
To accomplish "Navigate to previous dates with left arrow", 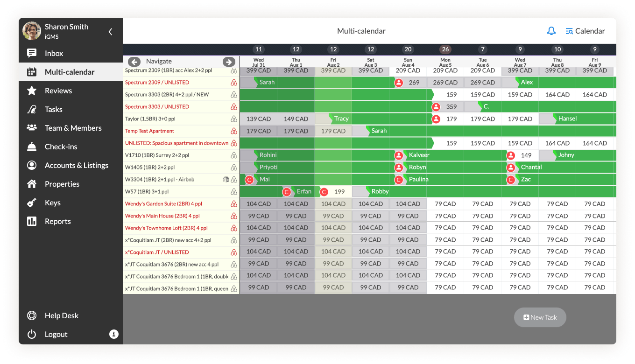I will coord(134,62).
